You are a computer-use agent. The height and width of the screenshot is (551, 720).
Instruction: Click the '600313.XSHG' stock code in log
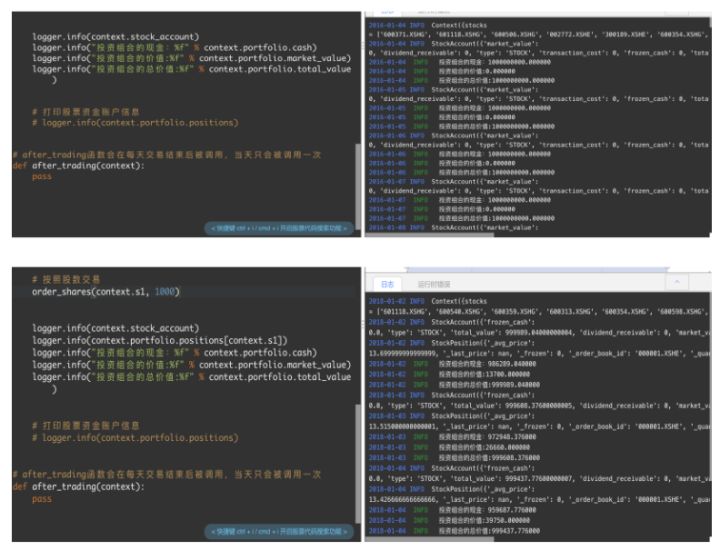point(568,311)
